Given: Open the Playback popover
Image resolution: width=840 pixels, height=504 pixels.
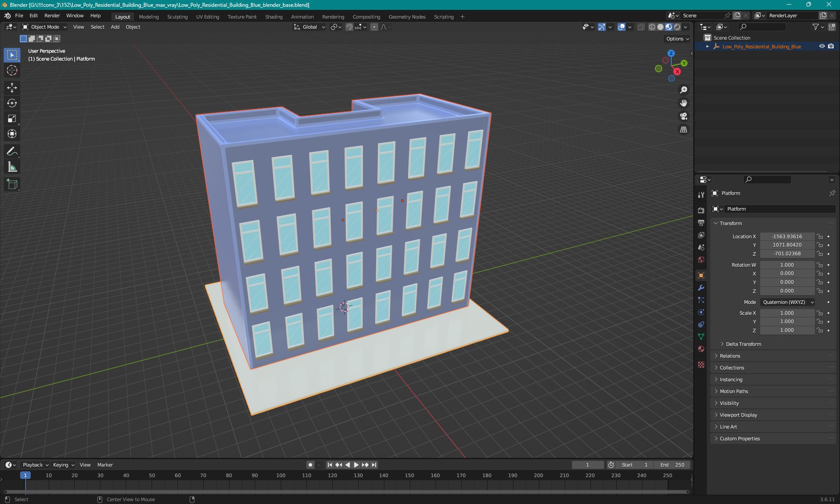Looking at the screenshot, I should [x=35, y=465].
